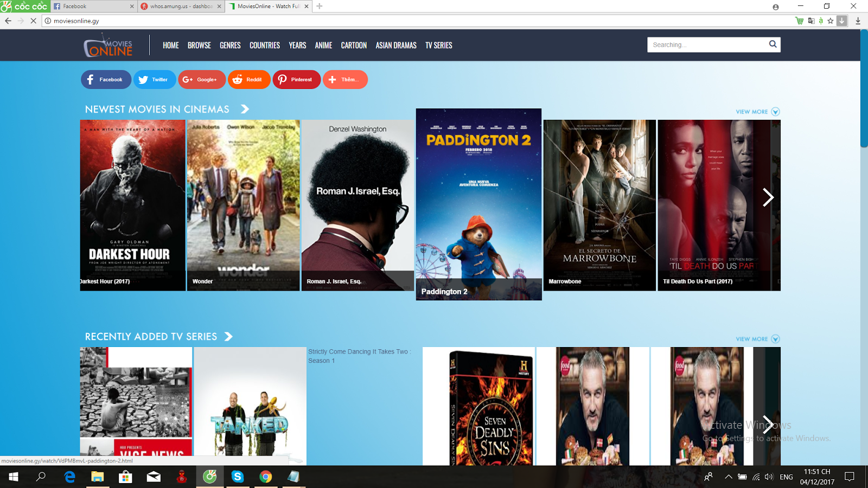Switch the ENG input language
868x488 pixels.
coord(786,477)
